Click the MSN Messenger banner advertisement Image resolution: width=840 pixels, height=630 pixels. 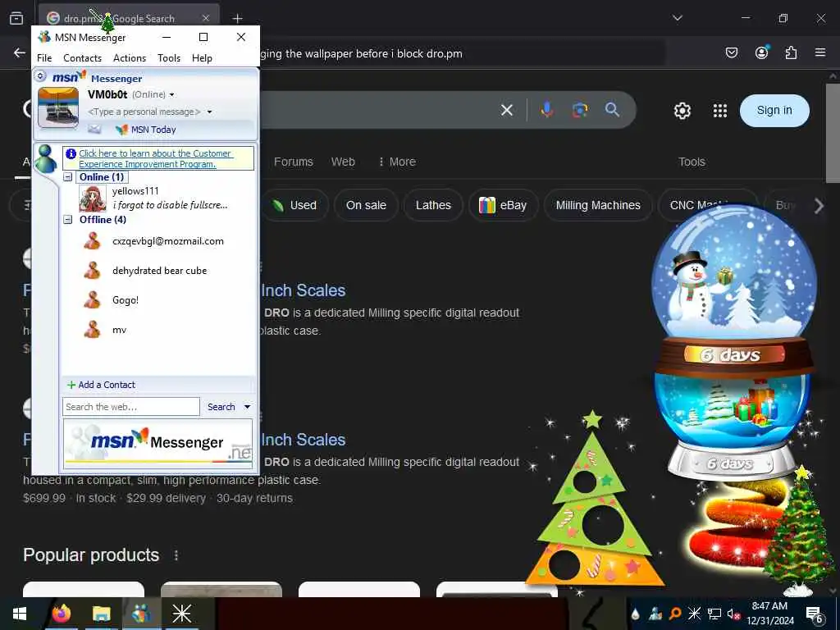pos(158,444)
